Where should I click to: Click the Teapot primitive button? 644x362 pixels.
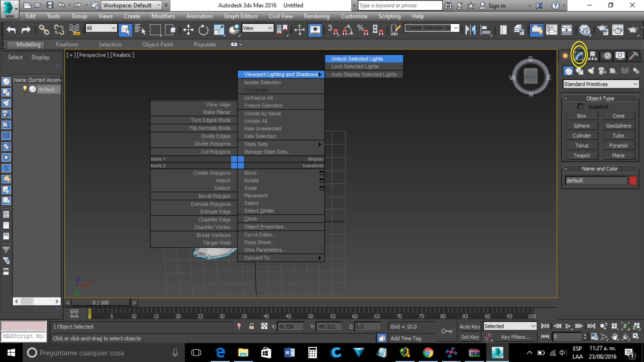click(x=582, y=155)
